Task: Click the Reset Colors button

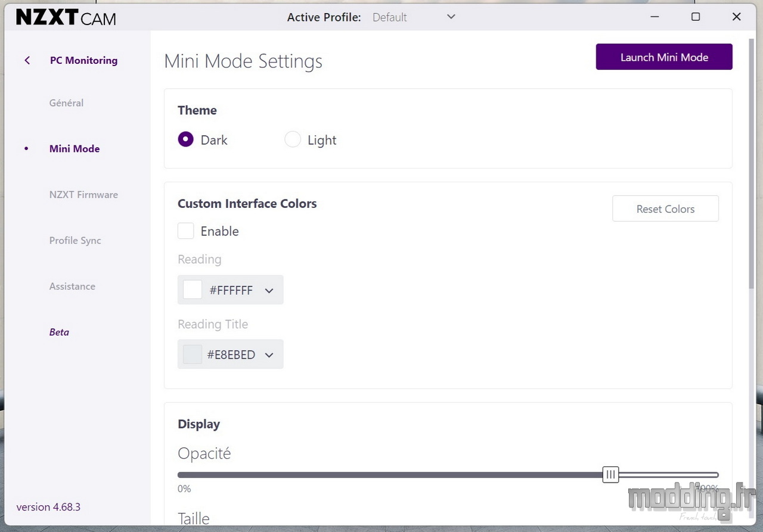Action: pos(665,209)
